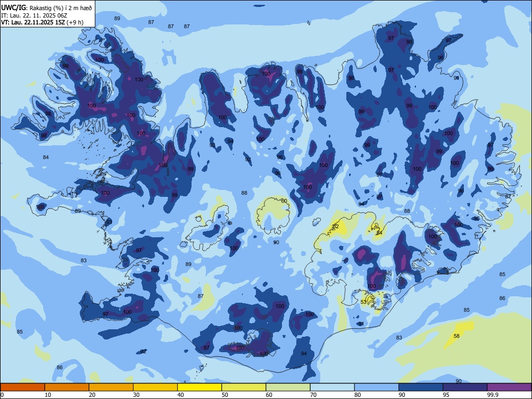The image size is (532, 399).
Task: Click the orange 10–20 legend swatch
Action: (x=67, y=387)
